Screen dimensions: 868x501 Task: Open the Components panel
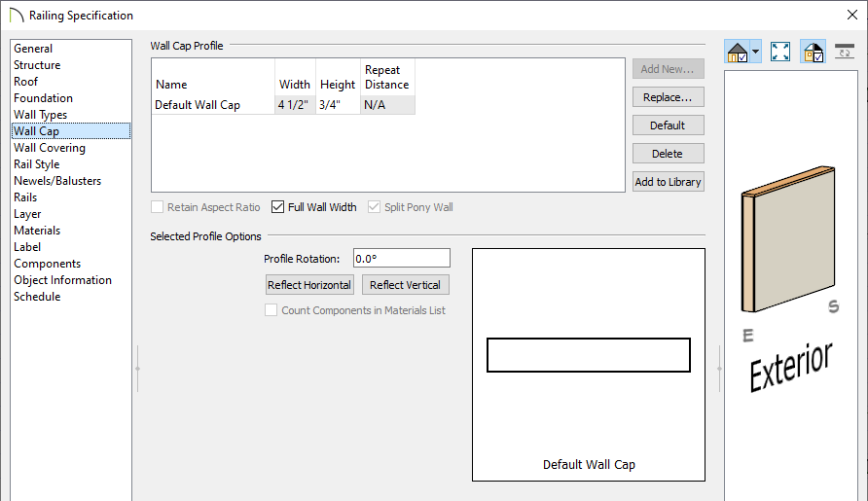tap(48, 264)
